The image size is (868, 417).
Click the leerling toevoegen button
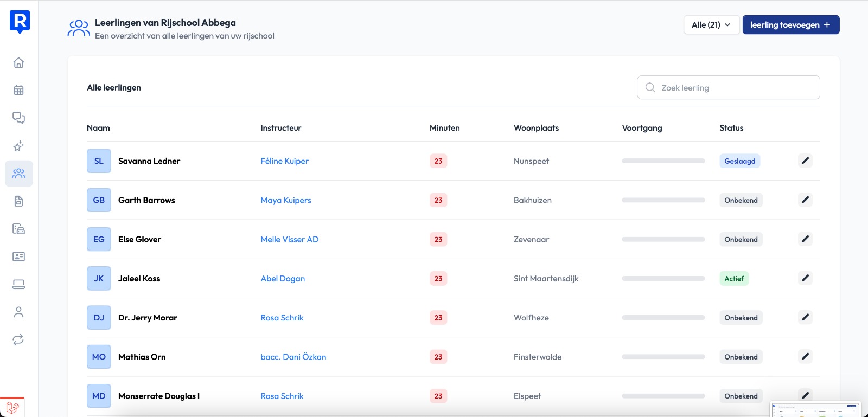click(790, 25)
